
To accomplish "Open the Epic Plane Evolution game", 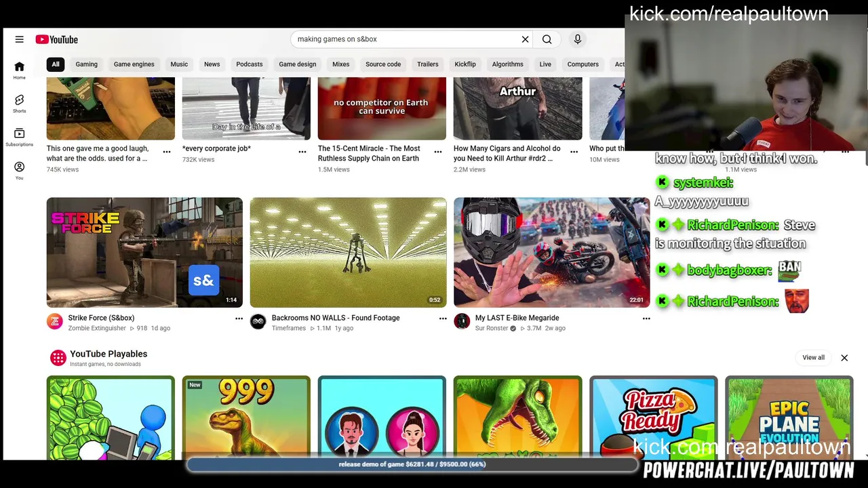I will pos(789,418).
